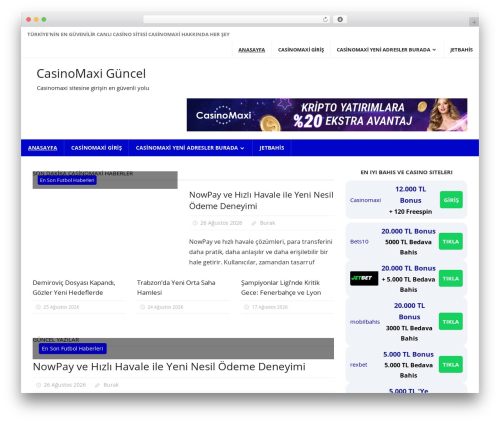
Task: Click the Tıkla button for mobilbahis
Action: coord(451,321)
